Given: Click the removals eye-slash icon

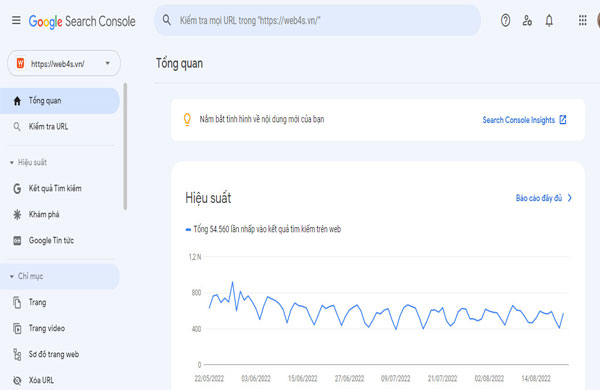Looking at the screenshot, I should coord(17,380).
